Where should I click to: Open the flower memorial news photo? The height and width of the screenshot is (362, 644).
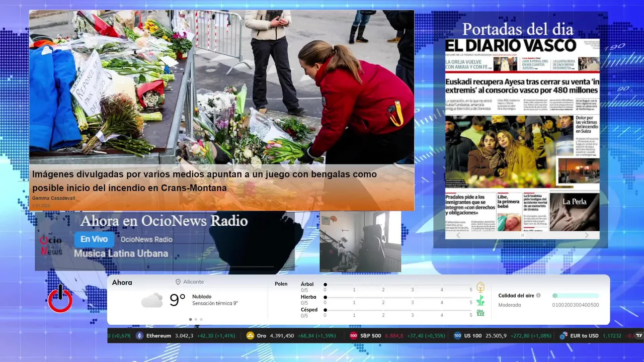click(x=221, y=87)
